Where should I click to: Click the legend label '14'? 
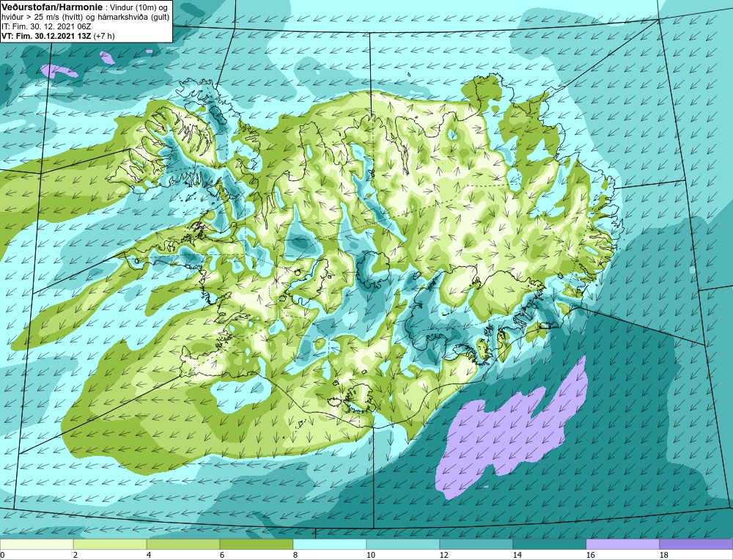pyautogui.click(x=517, y=555)
